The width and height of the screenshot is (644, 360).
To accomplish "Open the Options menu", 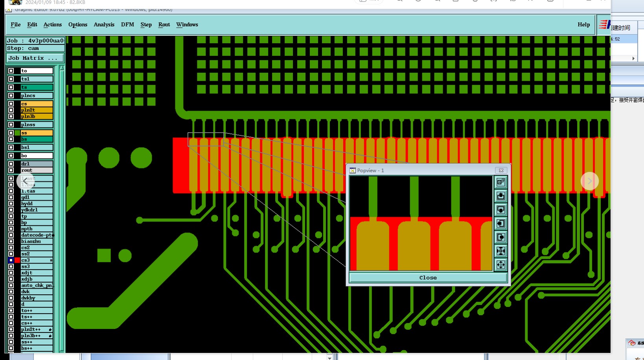I will pos(78,24).
